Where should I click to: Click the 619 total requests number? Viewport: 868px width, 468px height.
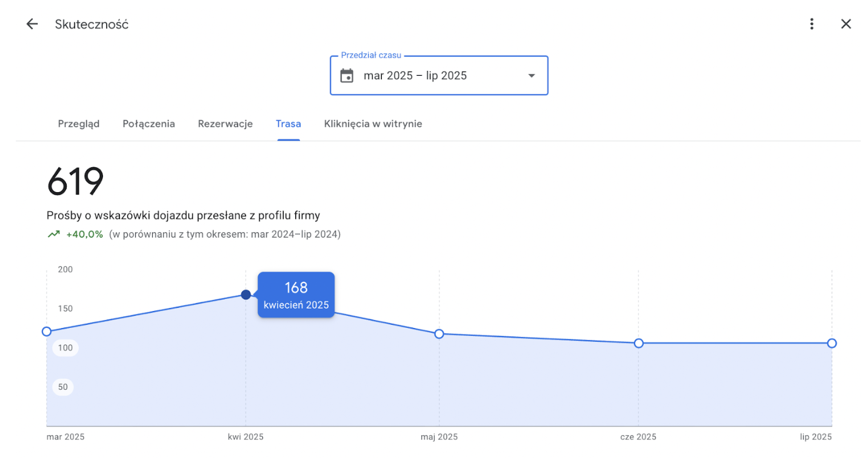(x=75, y=181)
